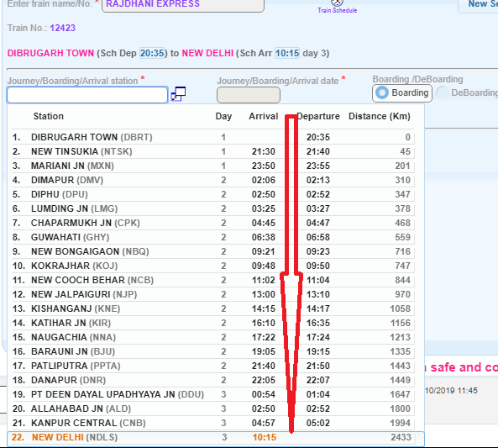Click the Arrival column header
498x448 pixels.
pyautogui.click(x=264, y=116)
